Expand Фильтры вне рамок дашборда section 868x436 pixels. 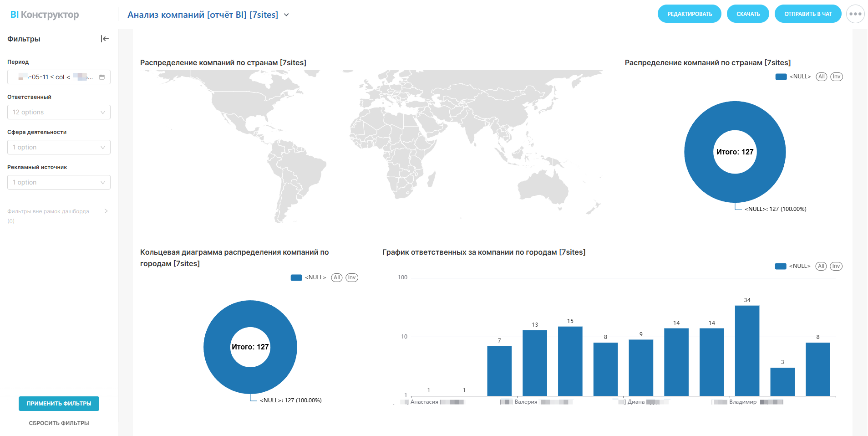coord(106,211)
